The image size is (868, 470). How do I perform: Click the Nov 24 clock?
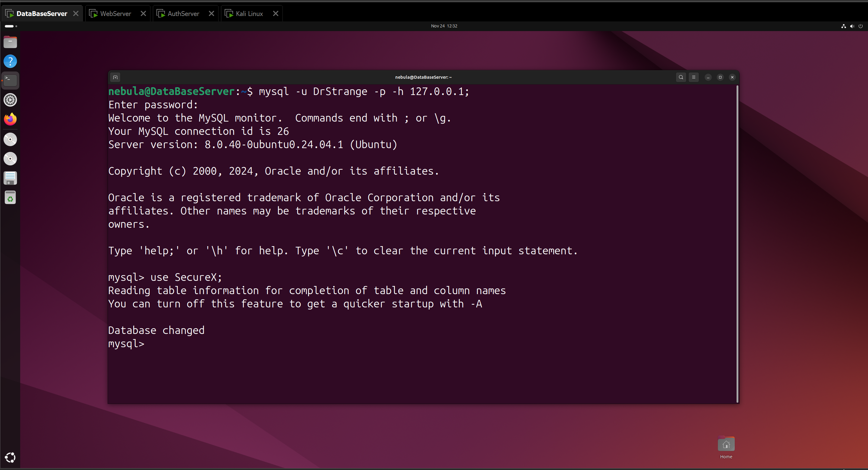point(444,26)
